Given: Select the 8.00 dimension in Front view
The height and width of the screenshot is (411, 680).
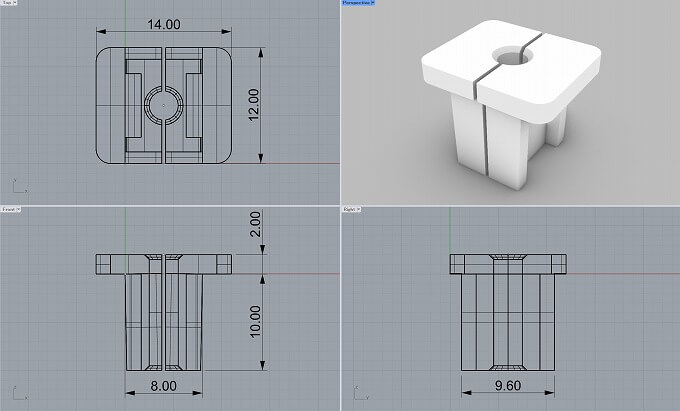Looking at the screenshot, I should (x=163, y=384).
